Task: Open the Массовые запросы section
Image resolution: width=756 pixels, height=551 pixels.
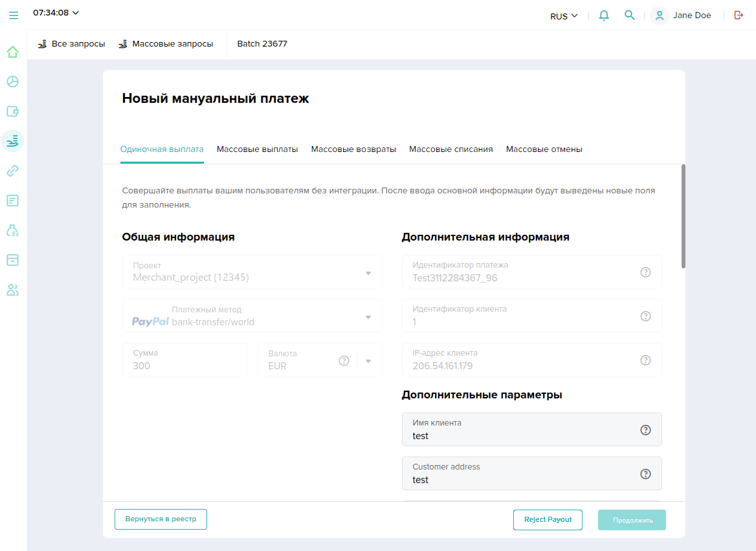Action: pyautogui.click(x=166, y=44)
